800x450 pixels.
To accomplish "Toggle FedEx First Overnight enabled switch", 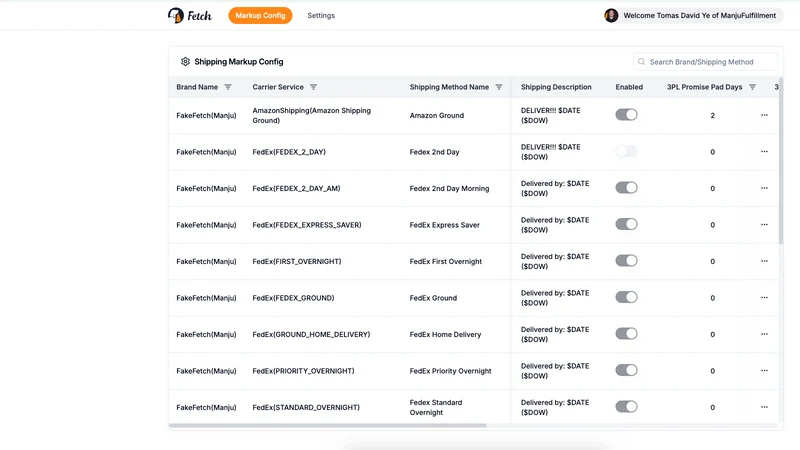I will click(626, 261).
